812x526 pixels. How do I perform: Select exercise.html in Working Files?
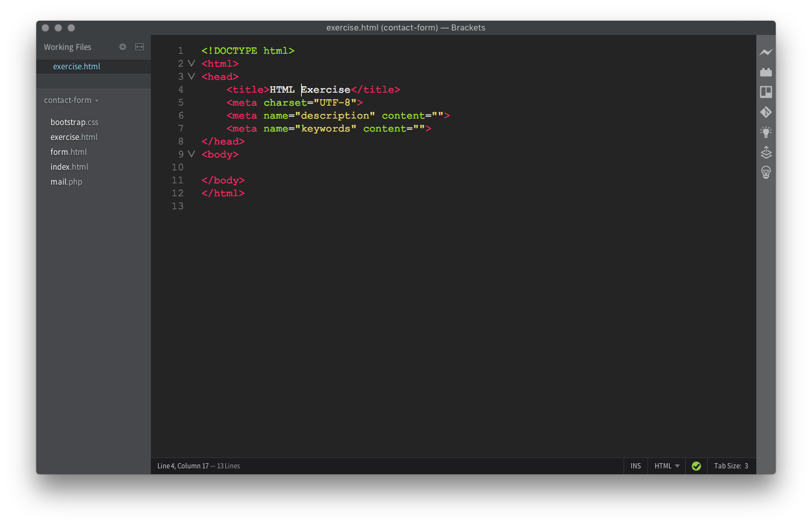(76, 67)
